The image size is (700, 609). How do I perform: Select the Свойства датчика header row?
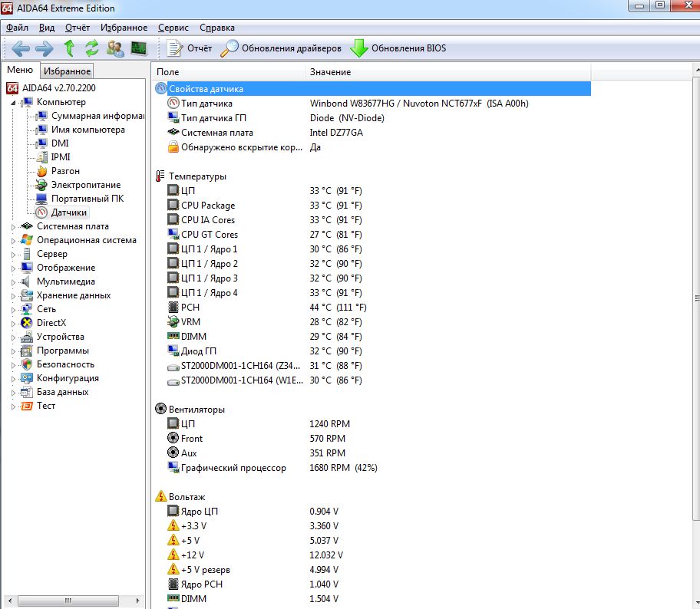[x=372, y=89]
